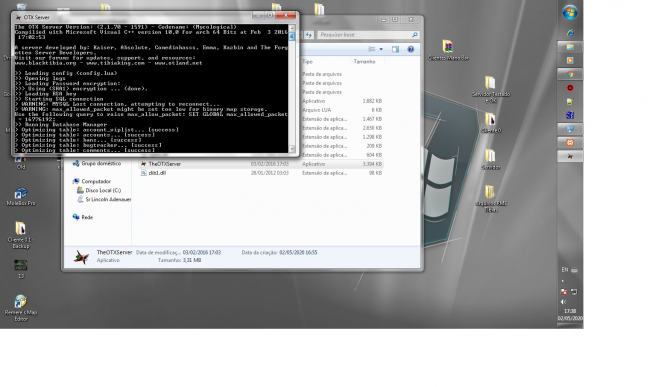The width and height of the screenshot is (650, 387).
Task: Click the 1.882 KB size cell
Action: point(372,101)
